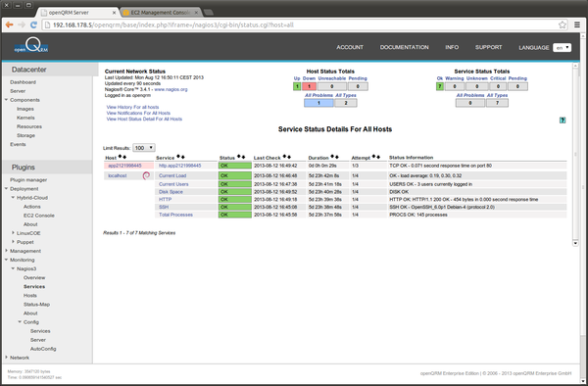Open Events in the sidebar
Image resolution: width=588 pixels, height=386 pixels.
[x=18, y=144]
